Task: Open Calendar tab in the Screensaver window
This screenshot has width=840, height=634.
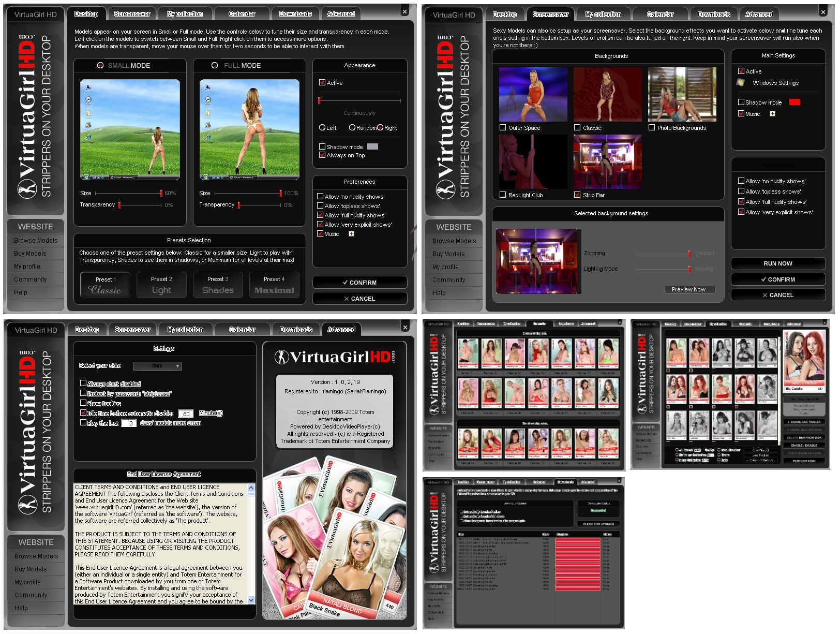Action: click(x=660, y=14)
